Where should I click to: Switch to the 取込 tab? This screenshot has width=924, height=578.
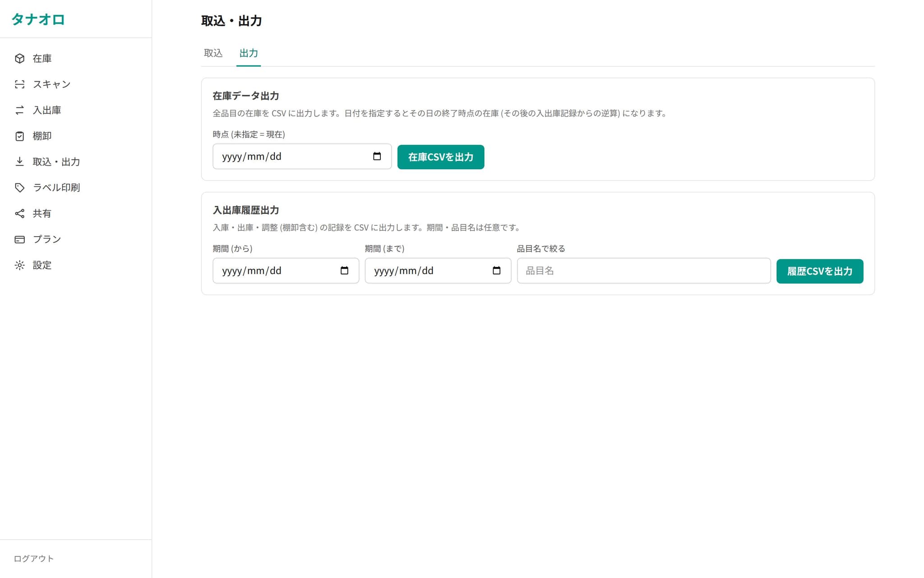tap(213, 53)
